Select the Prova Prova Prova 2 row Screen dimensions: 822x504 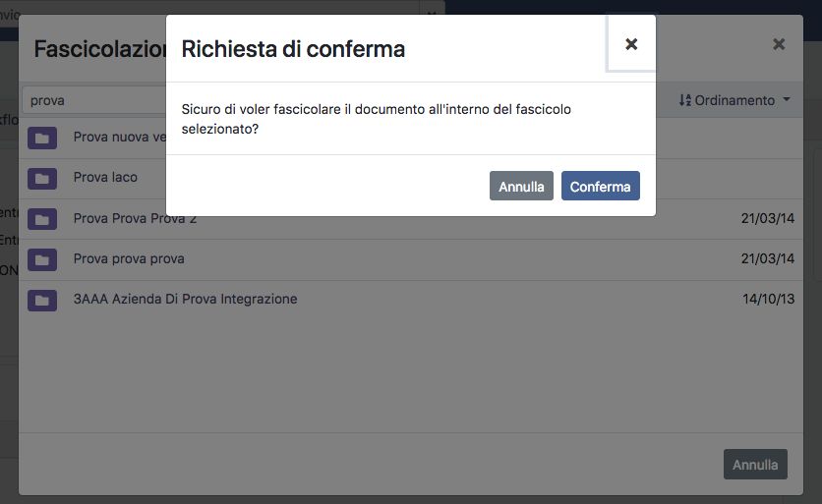click(x=135, y=219)
